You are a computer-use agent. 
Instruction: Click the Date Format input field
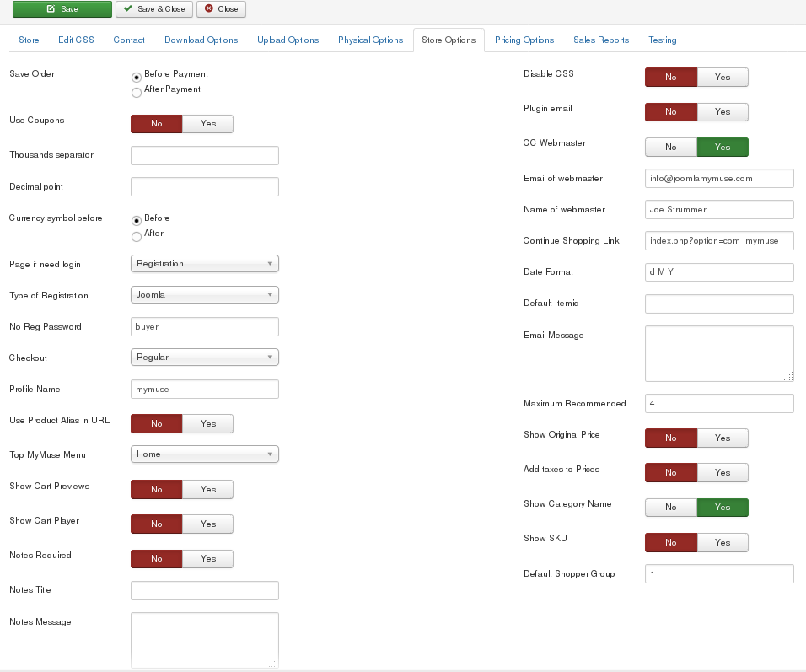[x=719, y=272]
